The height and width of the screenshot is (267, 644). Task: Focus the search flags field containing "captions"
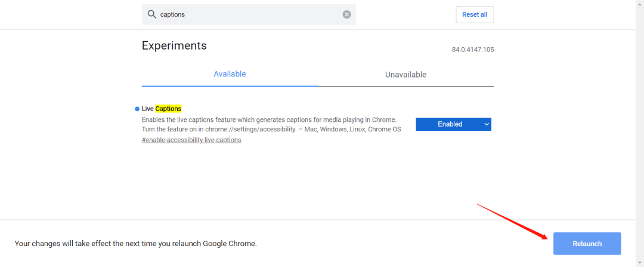[250, 14]
